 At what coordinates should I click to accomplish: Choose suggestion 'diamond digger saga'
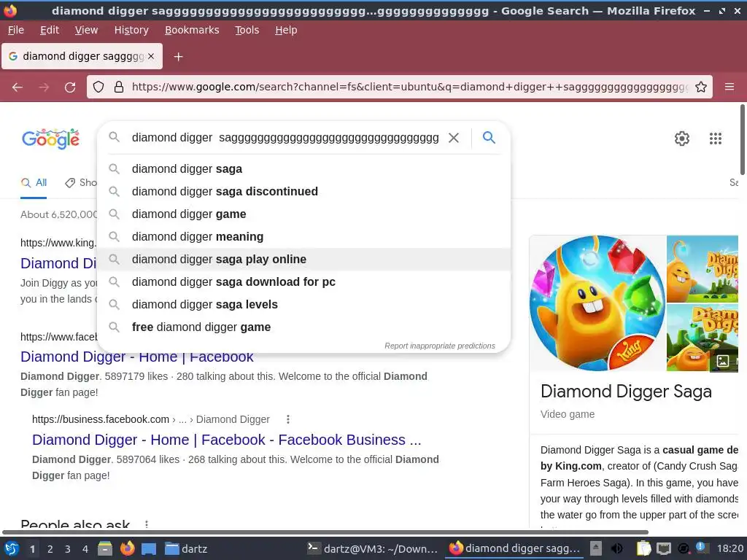303,168
